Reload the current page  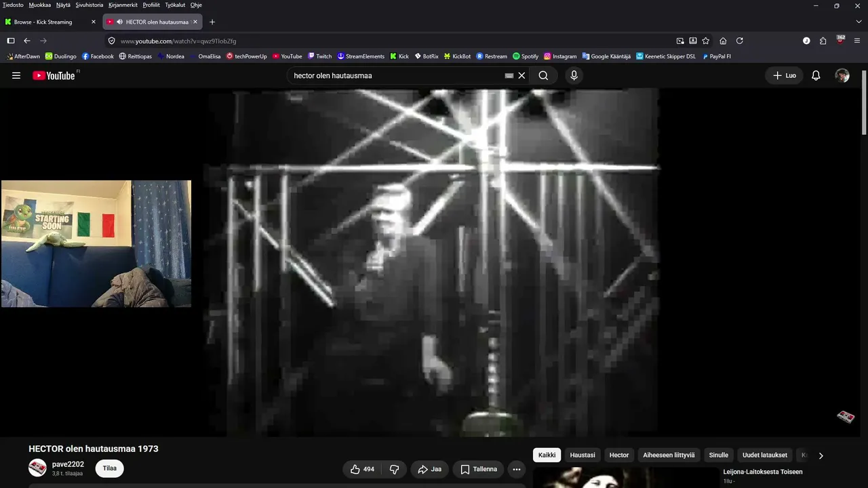click(740, 41)
